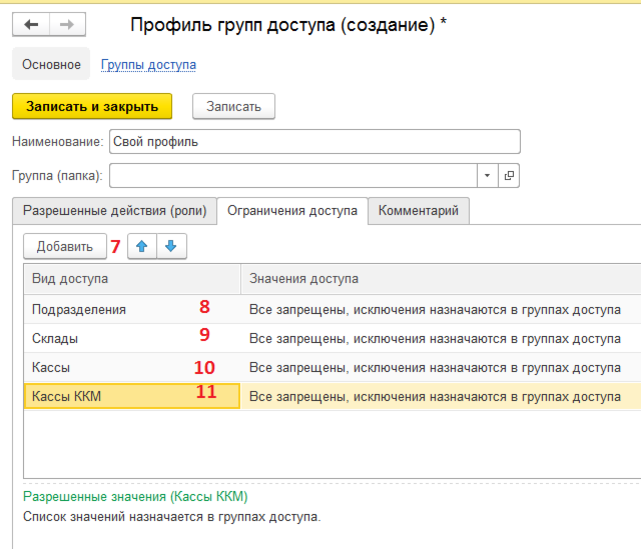Click into the Наименование input field
Image resolution: width=641 pixels, height=549 pixels.
[315, 141]
